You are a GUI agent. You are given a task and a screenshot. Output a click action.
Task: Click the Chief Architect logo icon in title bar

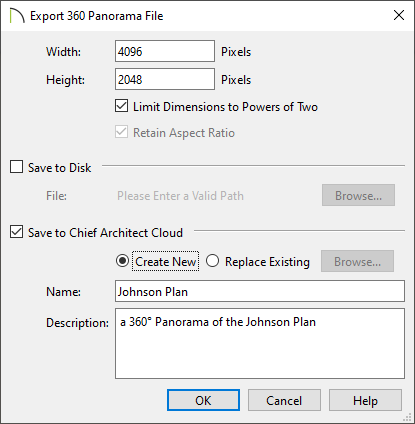point(17,16)
